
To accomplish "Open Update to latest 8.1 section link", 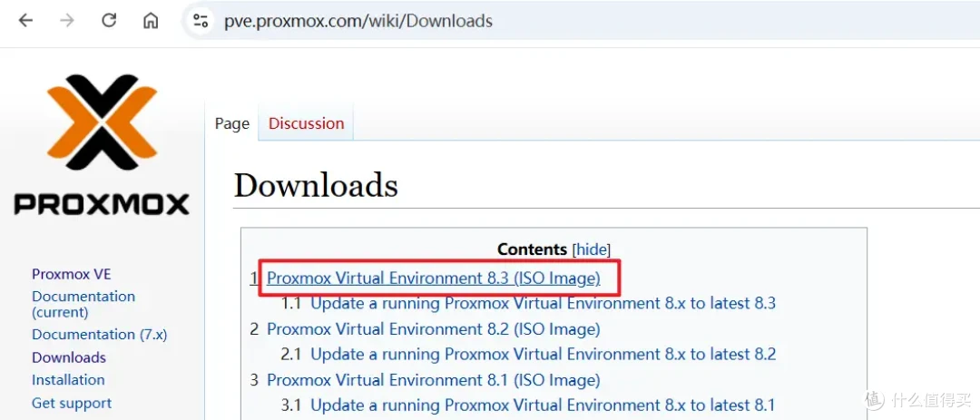I will (x=543, y=405).
